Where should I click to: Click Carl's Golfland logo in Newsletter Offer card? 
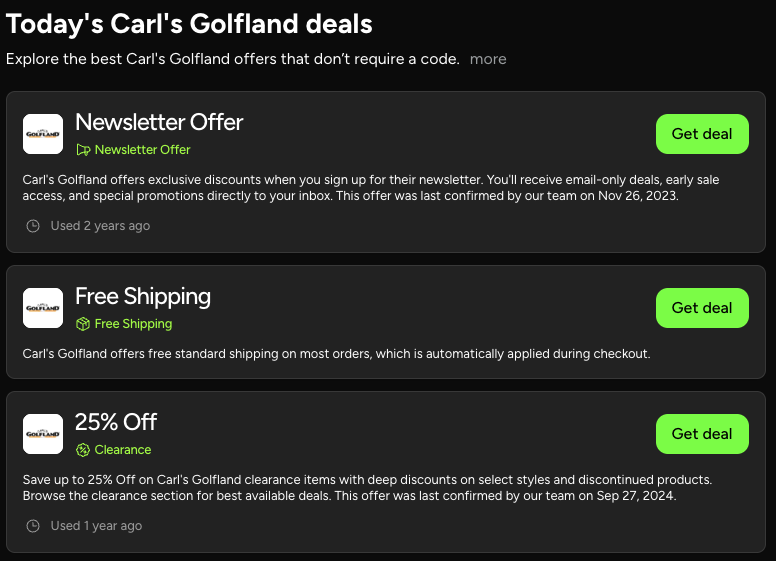43,134
